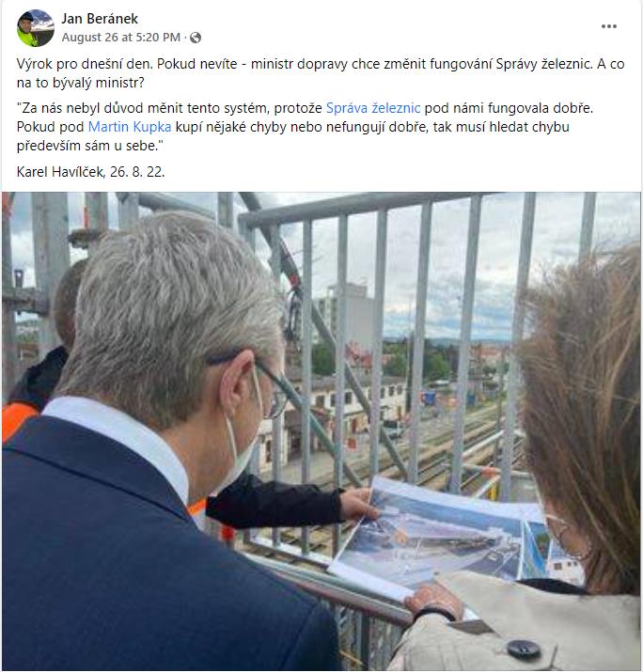Viewport: 643px width, 672px height.
Task: Open the August 26 at 5:20 PM timestamp
Action: pos(121,38)
